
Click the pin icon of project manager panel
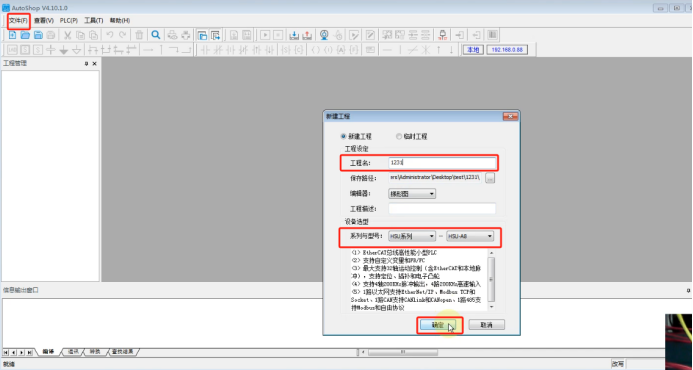(87, 64)
